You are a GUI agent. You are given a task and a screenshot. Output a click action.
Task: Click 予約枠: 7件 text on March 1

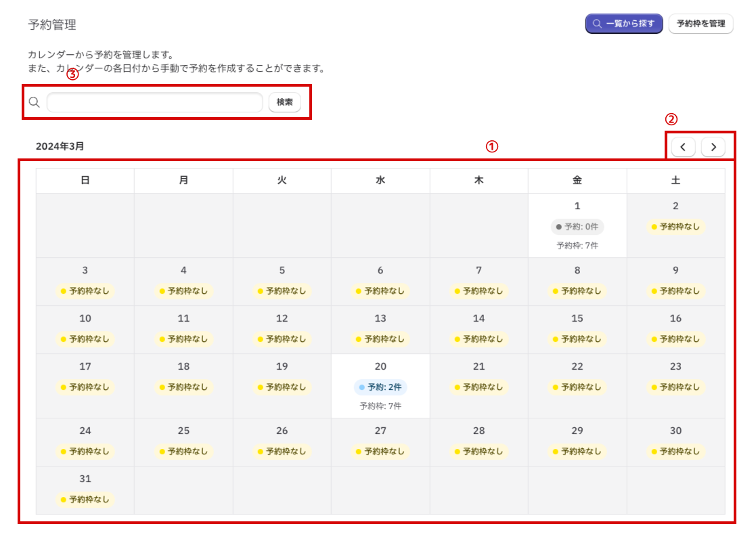[x=577, y=246]
